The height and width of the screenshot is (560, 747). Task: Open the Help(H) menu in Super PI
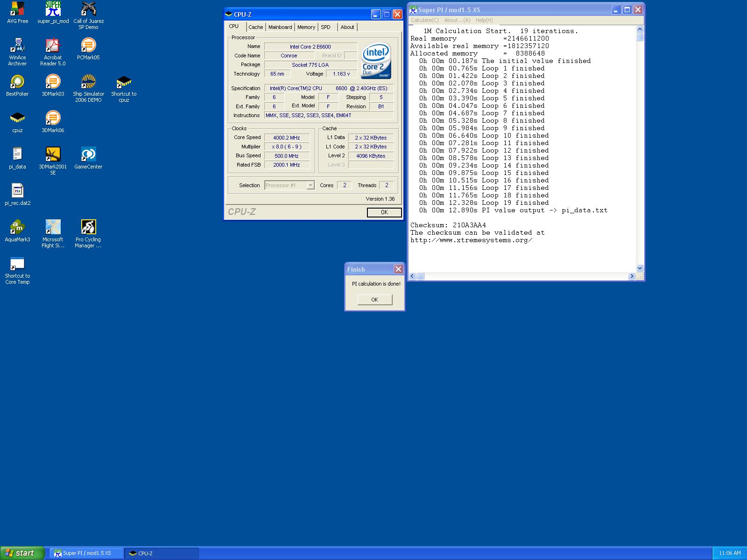pyautogui.click(x=484, y=20)
